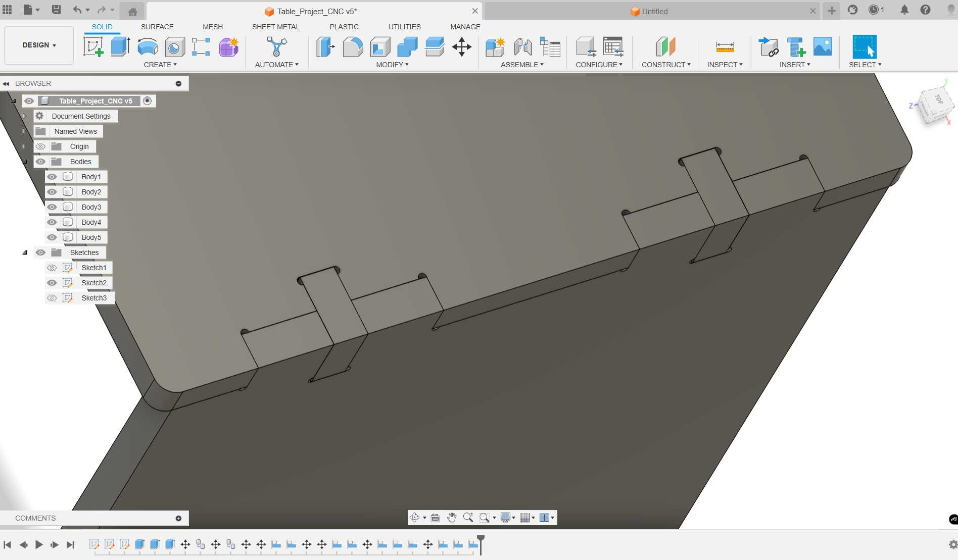
Task: Toggle visibility of Body4
Action: (52, 222)
